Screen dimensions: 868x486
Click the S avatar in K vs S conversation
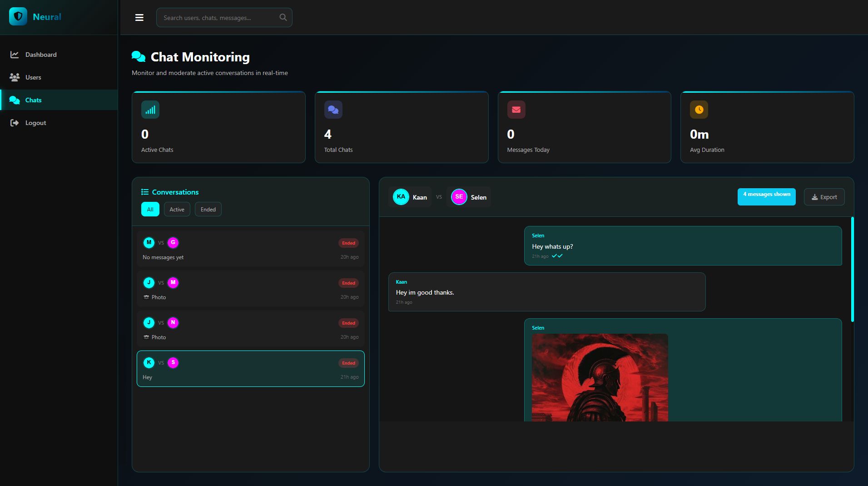click(173, 363)
